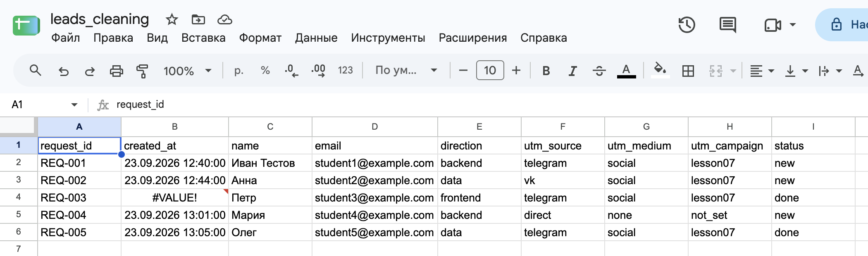Move document using folder icon
Image resolution: width=868 pixels, height=256 pixels.
198,19
